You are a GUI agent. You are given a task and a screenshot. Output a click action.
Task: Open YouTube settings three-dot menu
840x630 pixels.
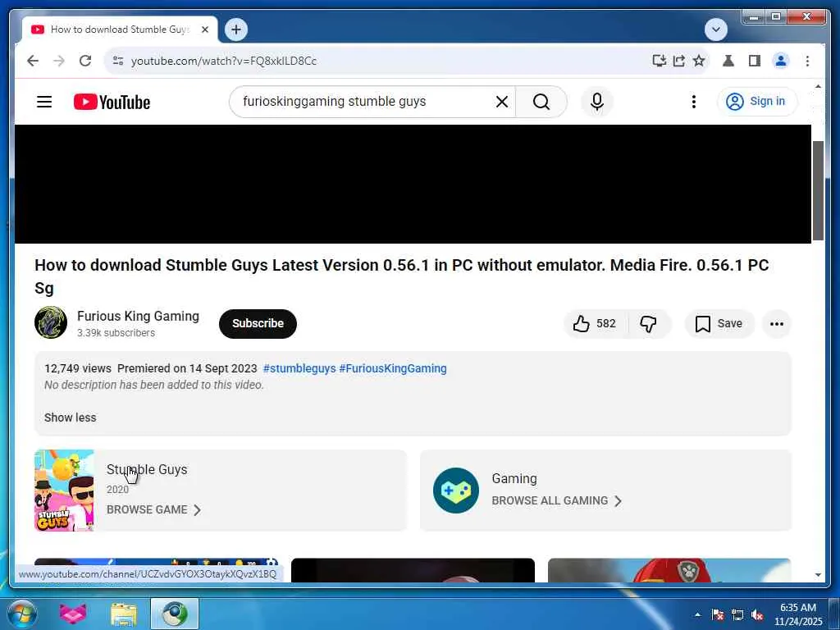pos(694,102)
